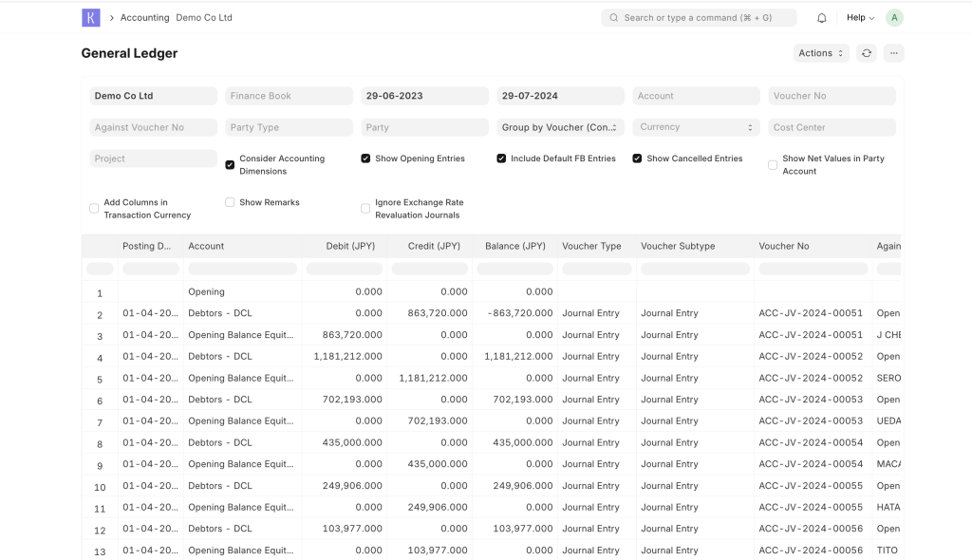Click the Demo Co Ltd breadcrumb
972x560 pixels.
pyautogui.click(x=204, y=18)
